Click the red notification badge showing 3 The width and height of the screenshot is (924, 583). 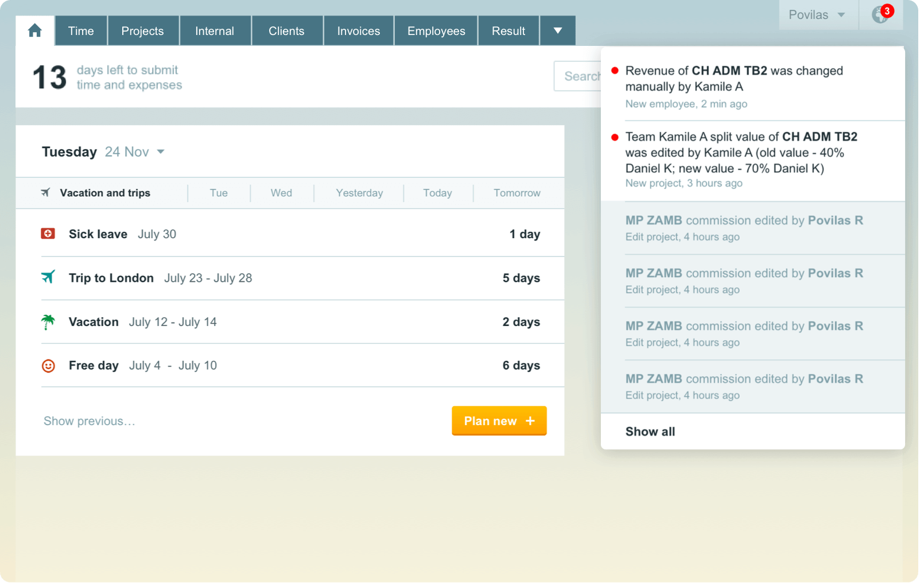point(887,10)
